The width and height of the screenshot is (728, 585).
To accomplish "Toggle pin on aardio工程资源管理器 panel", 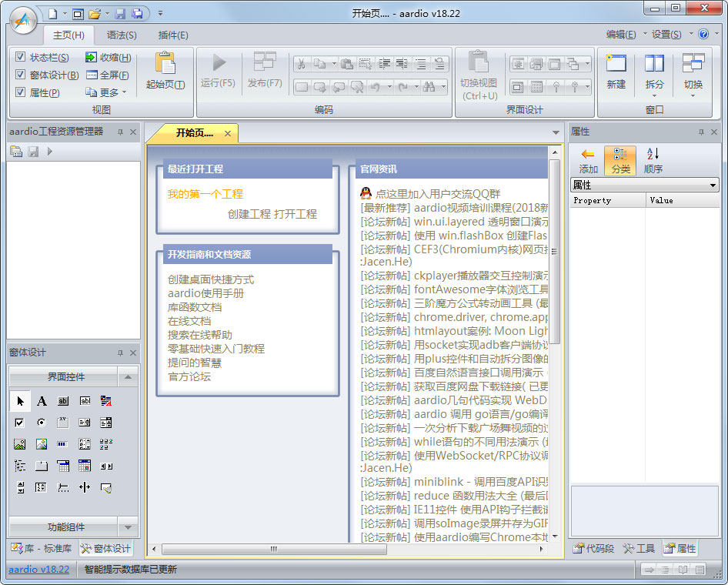I will pyautogui.click(x=120, y=132).
